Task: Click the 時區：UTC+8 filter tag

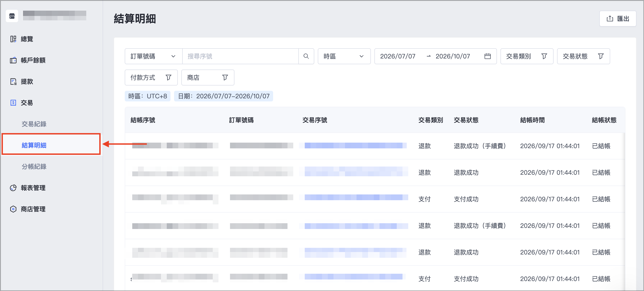Action: [x=148, y=96]
